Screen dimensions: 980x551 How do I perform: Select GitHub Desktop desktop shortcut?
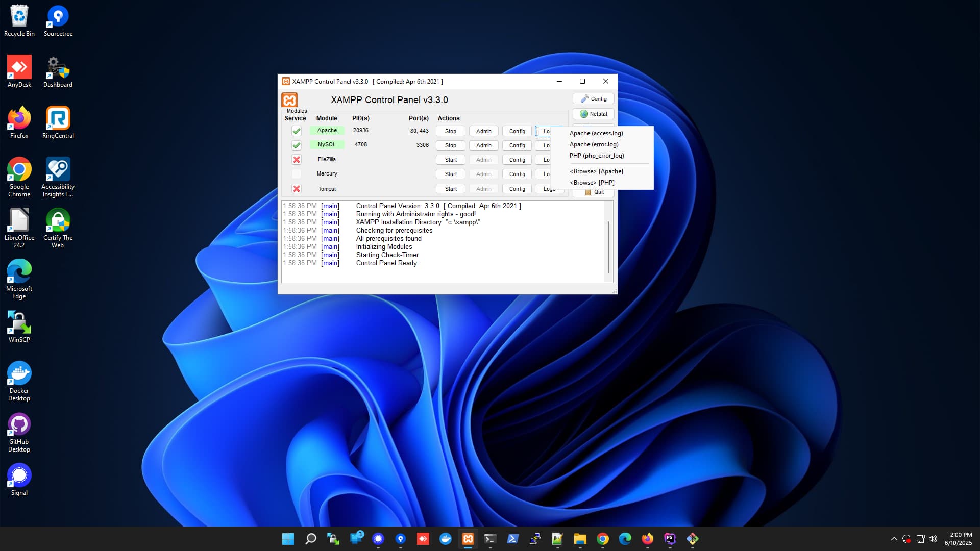click(x=19, y=432)
